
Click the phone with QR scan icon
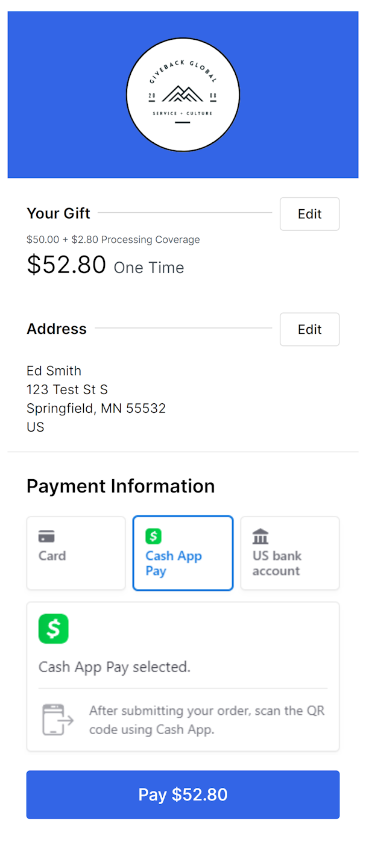click(x=58, y=720)
